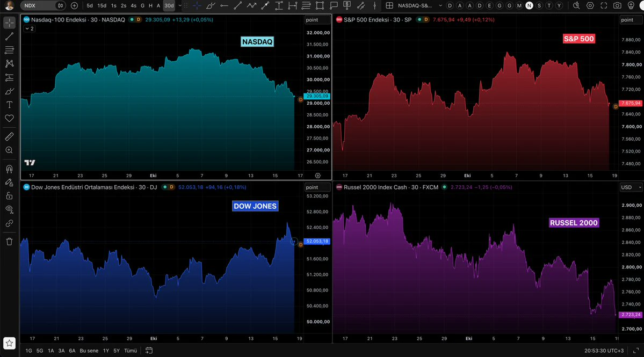The width and height of the screenshot is (644, 357).
Task: Click the trash icon to remove drawings
Action: pyautogui.click(x=10, y=241)
